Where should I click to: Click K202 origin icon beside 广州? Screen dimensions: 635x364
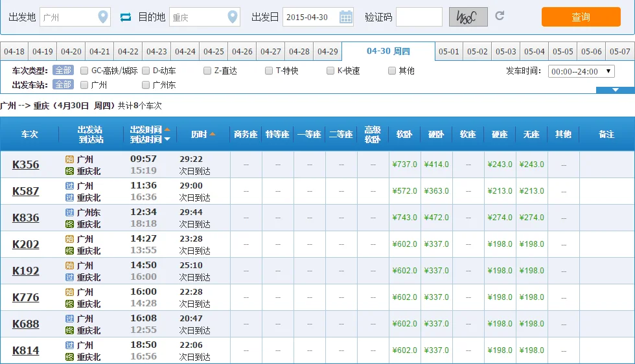[x=70, y=239]
